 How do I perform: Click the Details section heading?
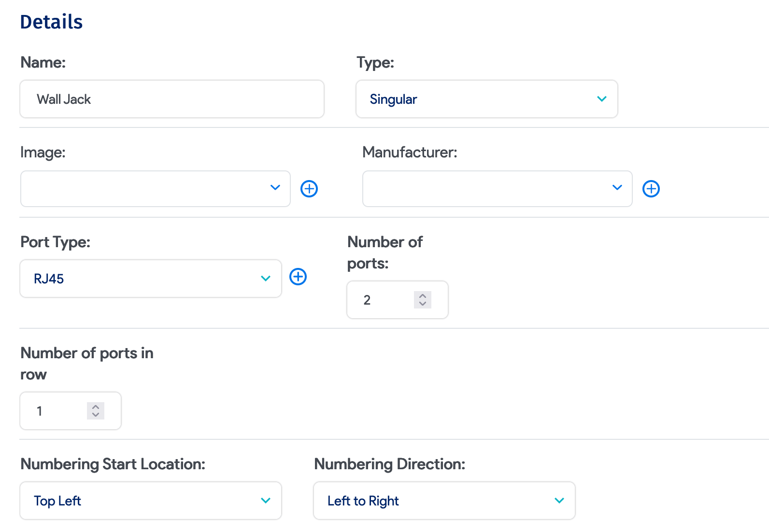click(x=51, y=22)
